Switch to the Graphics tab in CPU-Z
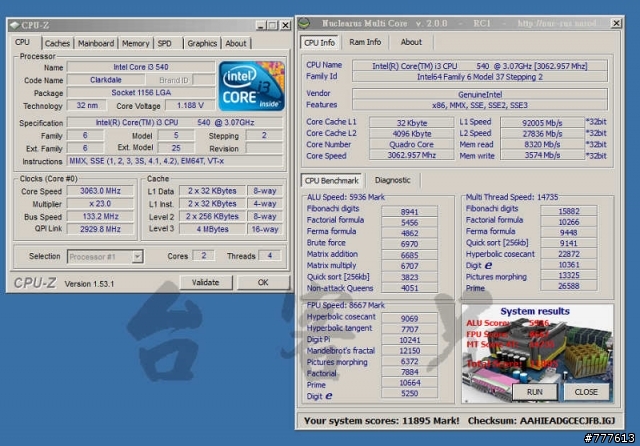The height and width of the screenshot is (446, 640). click(x=202, y=43)
